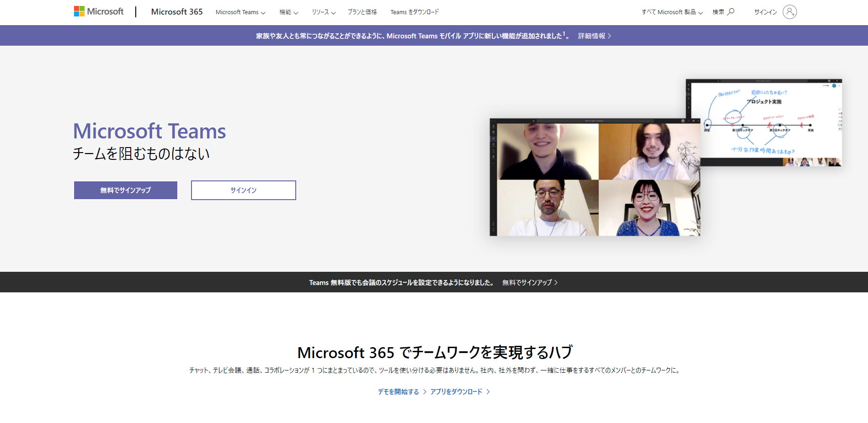Image resolution: width=868 pixels, height=423 pixels.
Task: Open プランと価格 menu item
Action: (362, 12)
